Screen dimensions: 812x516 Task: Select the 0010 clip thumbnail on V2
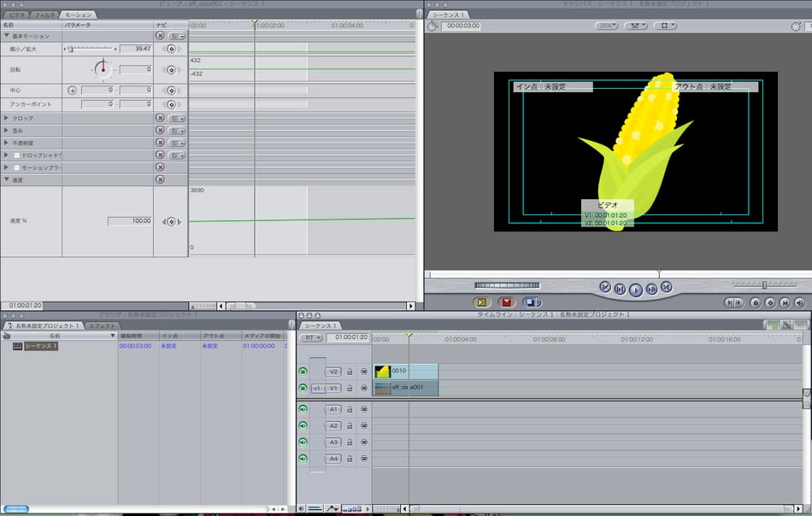click(x=382, y=372)
